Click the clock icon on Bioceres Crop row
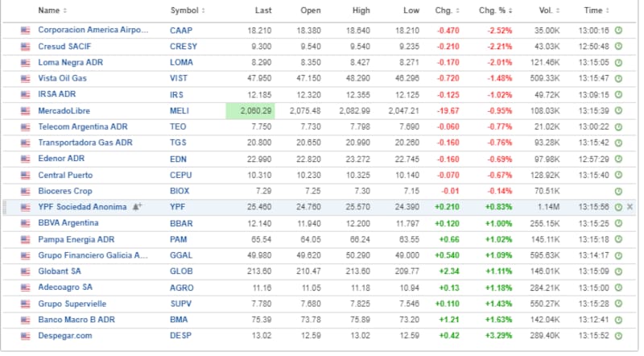This screenshot has width=644, height=356. [617, 191]
